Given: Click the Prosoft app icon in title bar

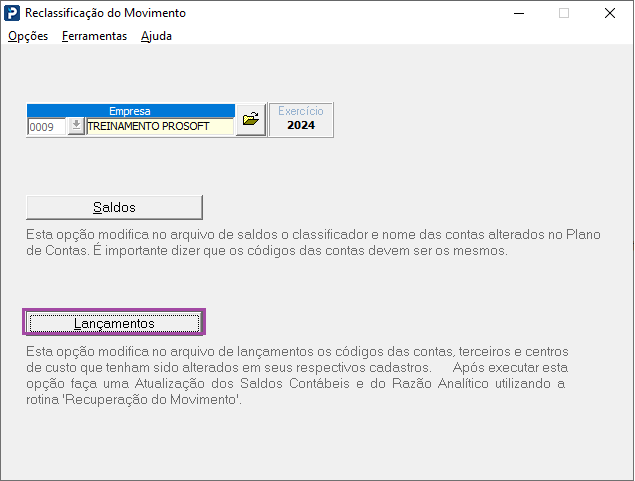Looking at the screenshot, I should coord(12,13).
